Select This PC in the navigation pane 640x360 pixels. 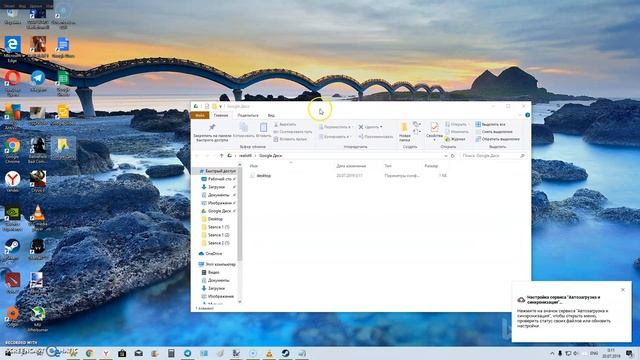tap(217, 264)
